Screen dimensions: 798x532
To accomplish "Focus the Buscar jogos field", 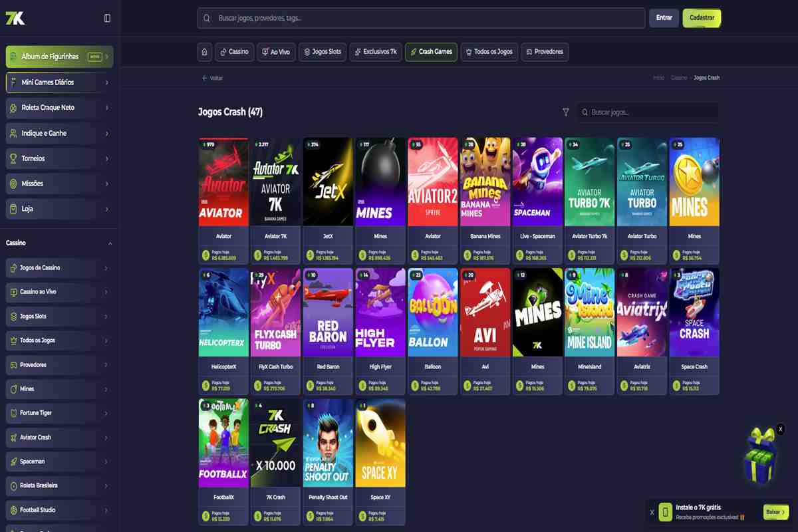I will tap(647, 112).
